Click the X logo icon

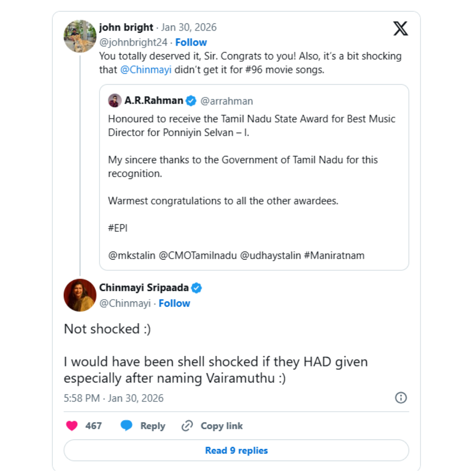pos(400,28)
